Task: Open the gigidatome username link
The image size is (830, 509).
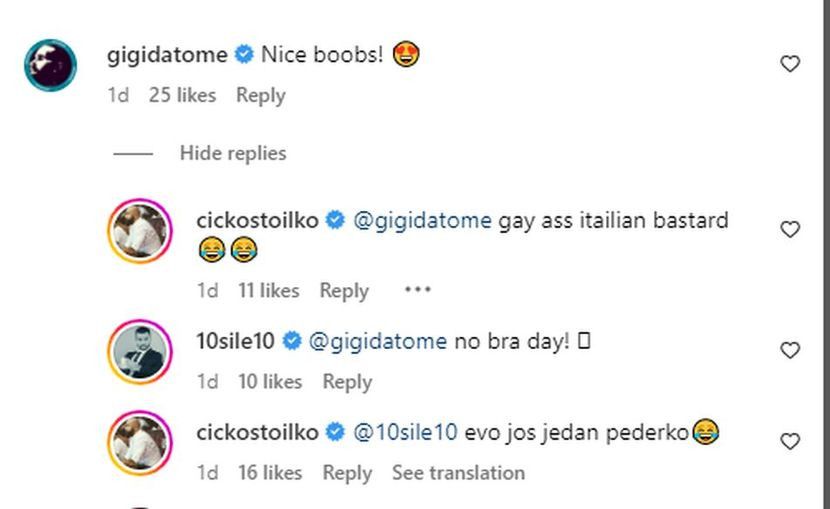Action: (x=167, y=55)
